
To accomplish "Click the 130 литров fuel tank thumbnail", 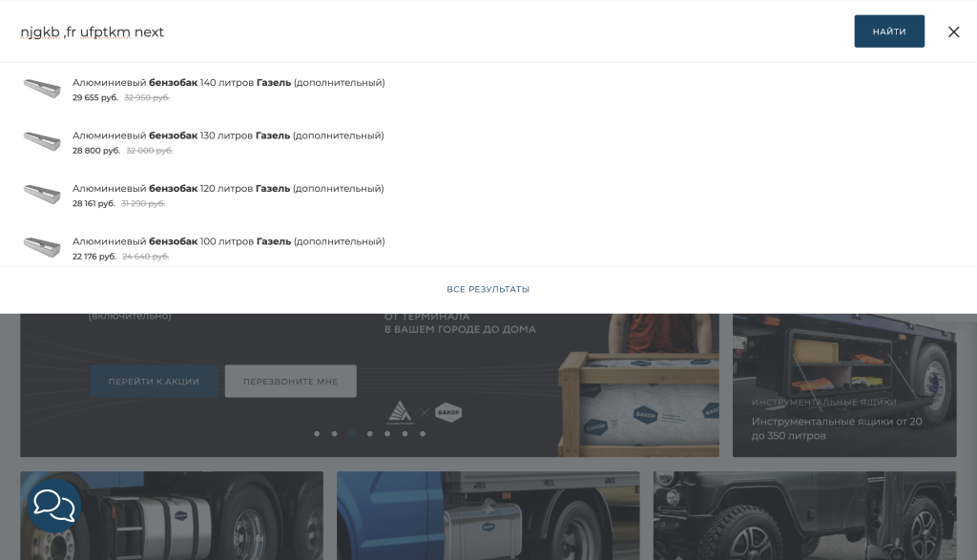I will coord(42,142).
